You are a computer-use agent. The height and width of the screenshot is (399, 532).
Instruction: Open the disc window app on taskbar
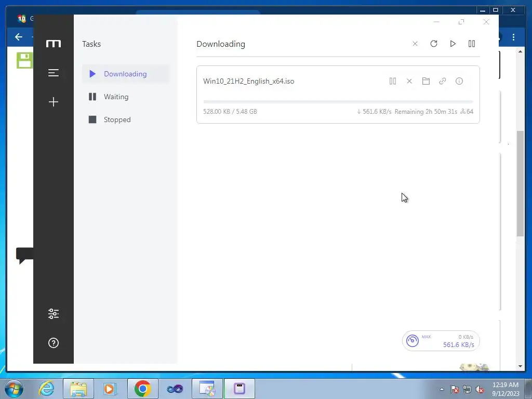207,389
